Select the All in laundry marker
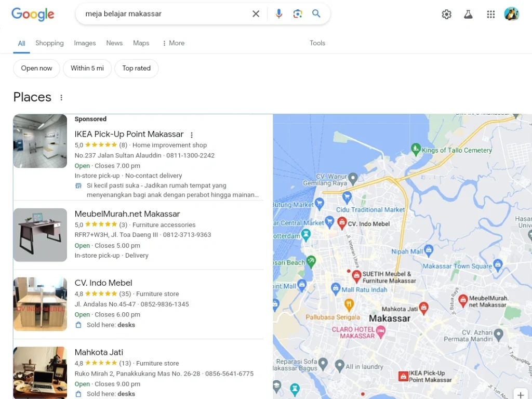This screenshot has width=532, height=399. (339, 365)
